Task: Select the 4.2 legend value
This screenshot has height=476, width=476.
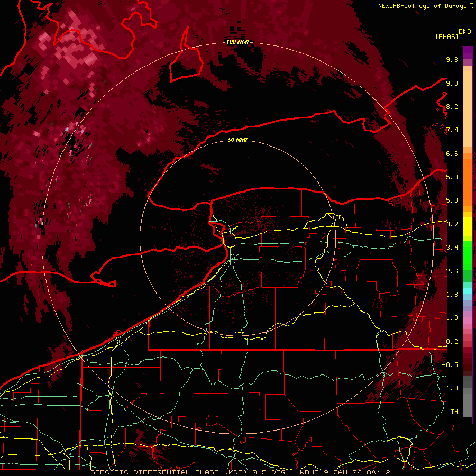Action: pyautogui.click(x=452, y=224)
